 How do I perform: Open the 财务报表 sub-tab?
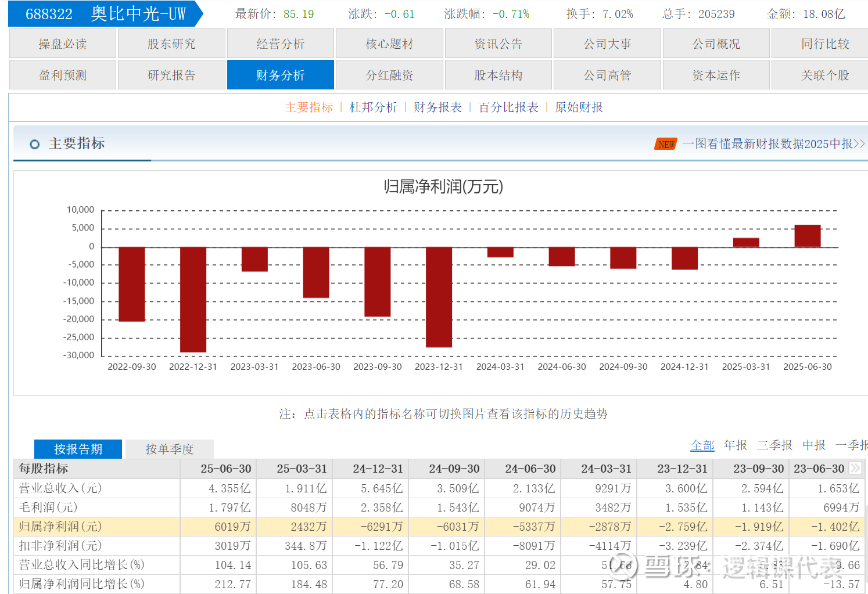click(x=437, y=107)
